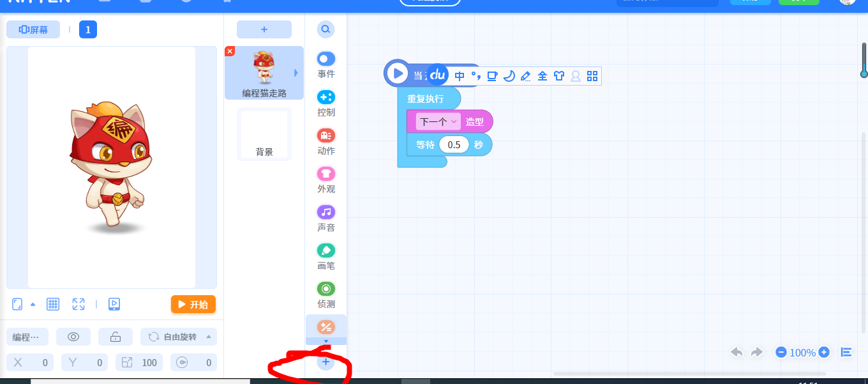This screenshot has width=868, height=384.
Task: Click the sprite name field 编程…
Action: pyautogui.click(x=27, y=337)
